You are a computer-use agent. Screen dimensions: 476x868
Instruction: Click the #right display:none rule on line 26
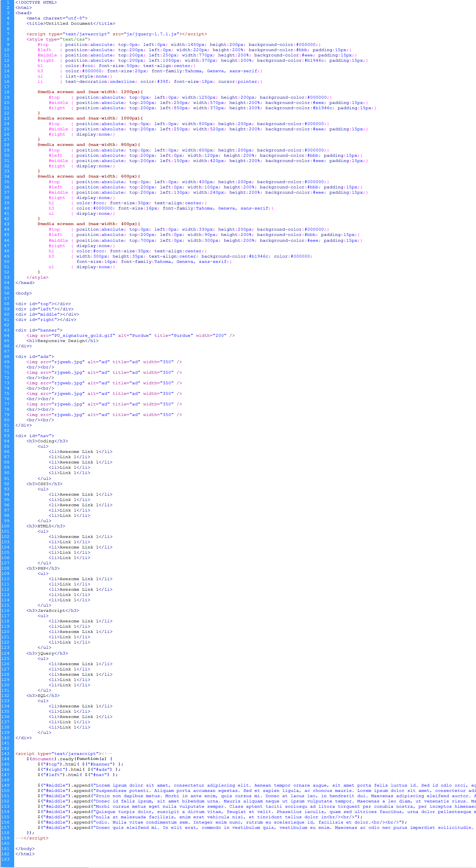(82, 134)
